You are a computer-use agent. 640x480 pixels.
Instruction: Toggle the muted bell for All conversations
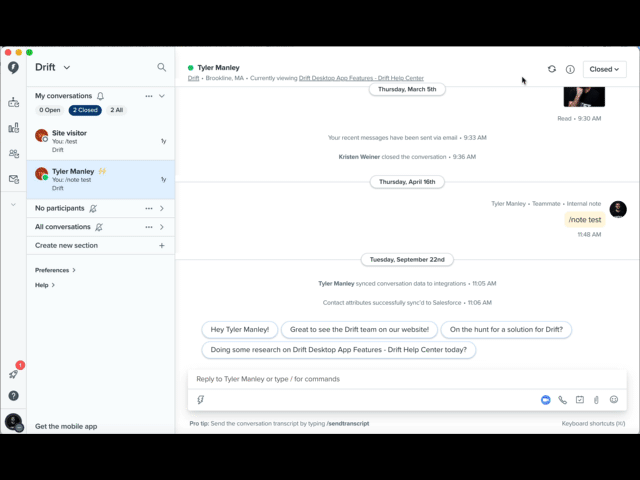tap(99, 227)
